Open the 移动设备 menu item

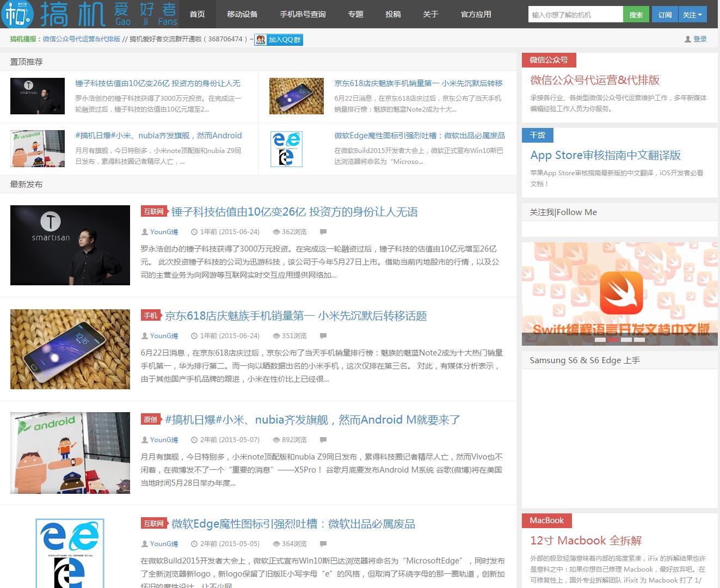[x=242, y=14]
